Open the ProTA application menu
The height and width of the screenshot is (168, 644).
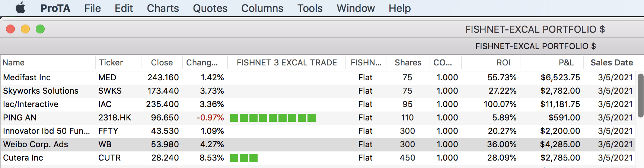point(55,8)
